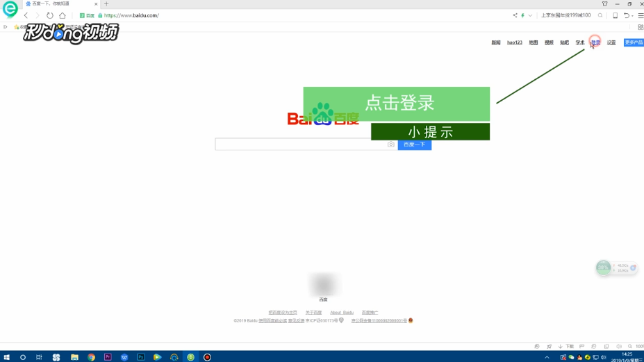Open the browser hamburger menu
644x362 pixels.
click(641, 15)
